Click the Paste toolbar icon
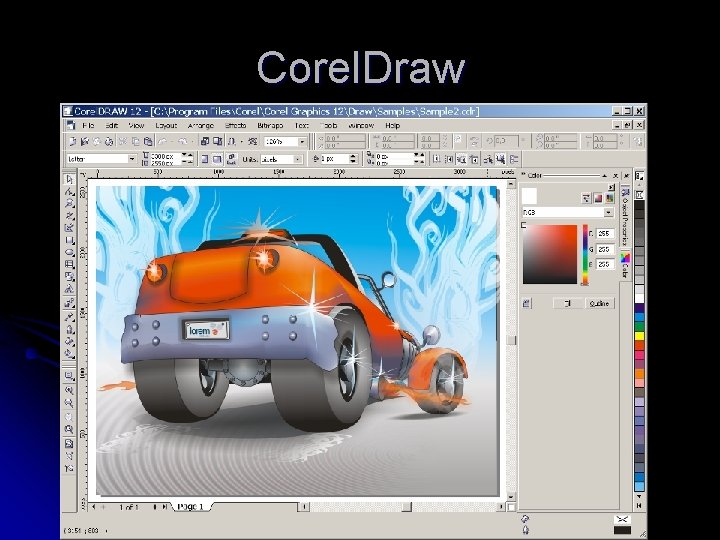 tap(148, 141)
